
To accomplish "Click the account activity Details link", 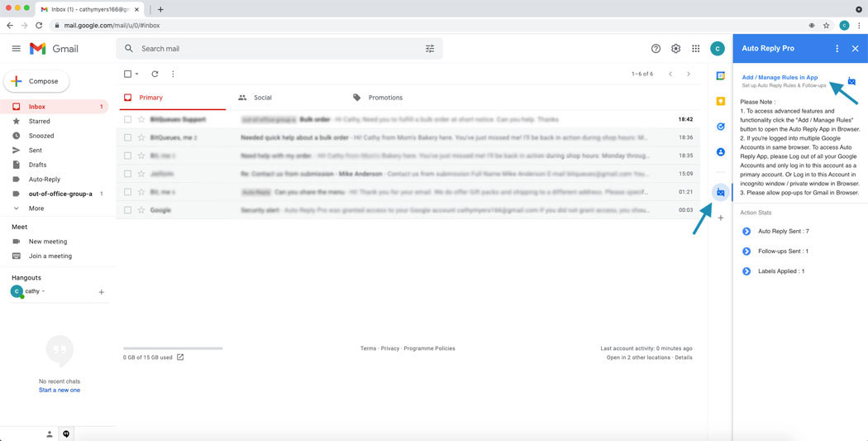I will tap(683, 357).
